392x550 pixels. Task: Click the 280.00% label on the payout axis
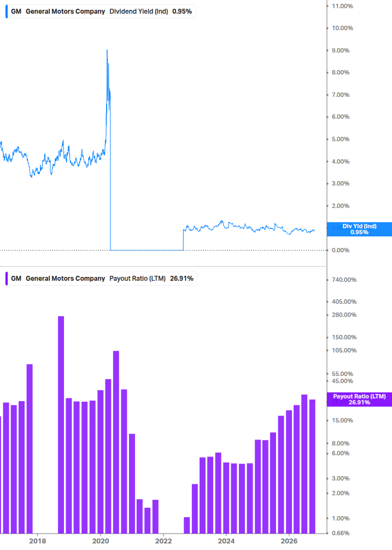click(344, 315)
